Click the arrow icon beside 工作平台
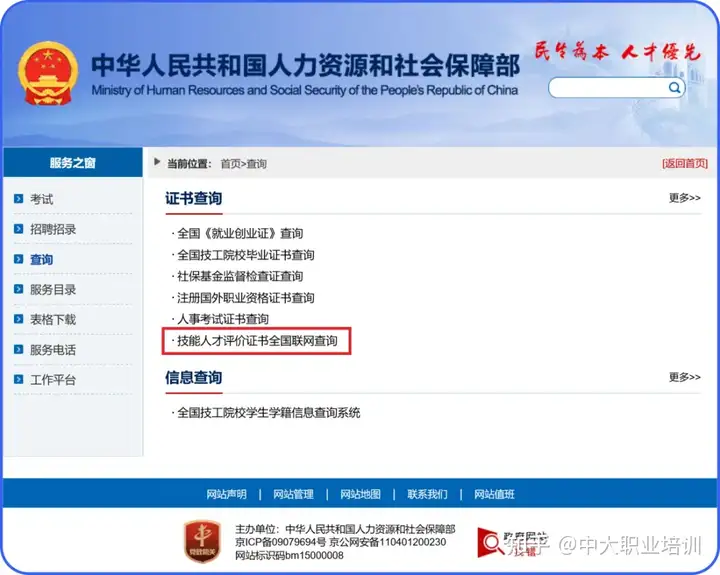Screen dimensions: 720x575 pyautogui.click(x=18, y=379)
